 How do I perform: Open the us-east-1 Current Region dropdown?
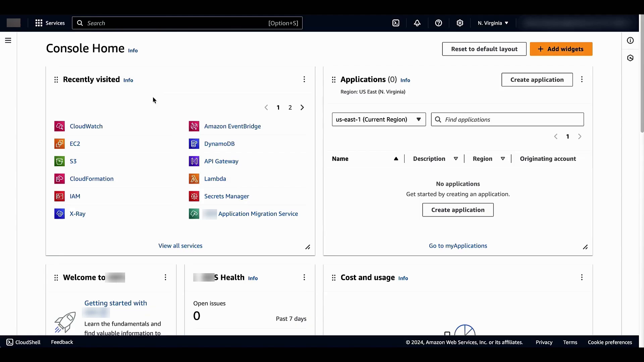(379, 120)
